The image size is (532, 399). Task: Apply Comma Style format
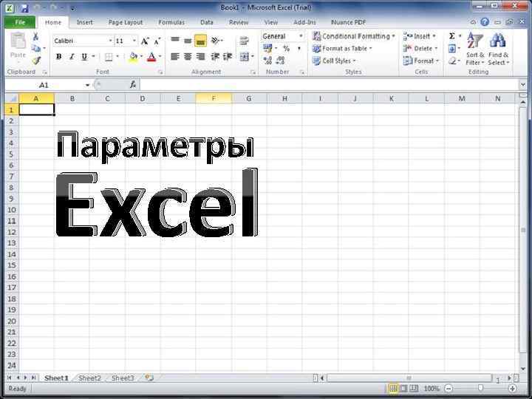299,49
